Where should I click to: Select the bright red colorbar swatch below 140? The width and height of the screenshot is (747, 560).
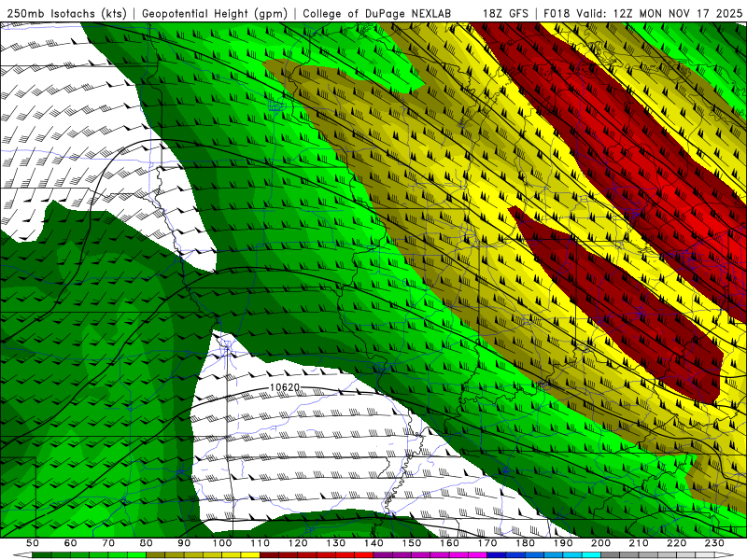click(x=364, y=554)
